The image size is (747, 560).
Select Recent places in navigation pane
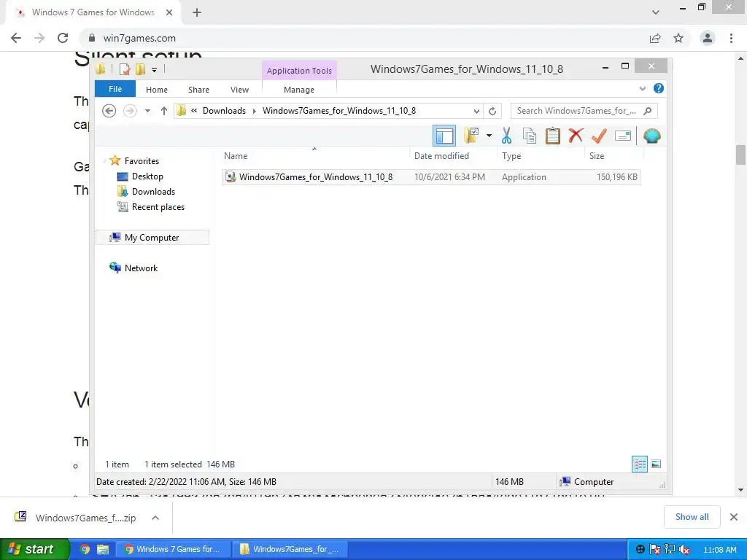click(x=158, y=206)
